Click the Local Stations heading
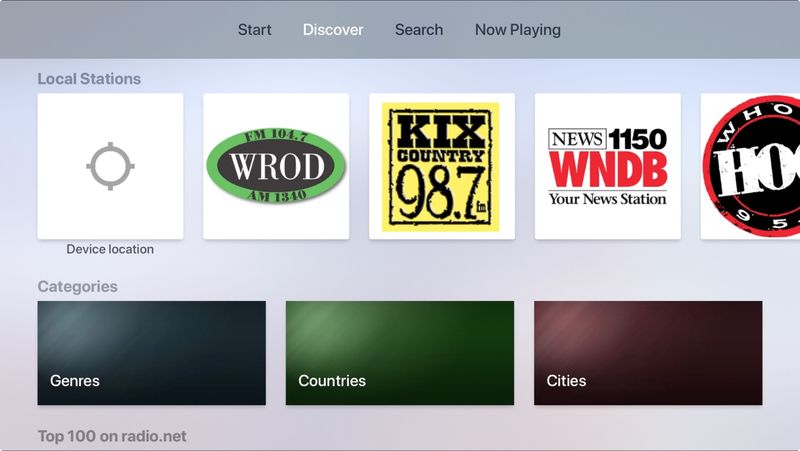800x451 pixels. coord(89,79)
